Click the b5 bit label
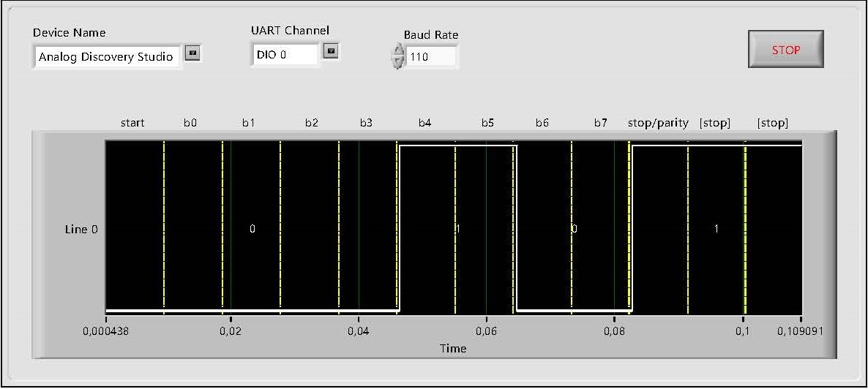The width and height of the screenshot is (868, 389). 487,123
